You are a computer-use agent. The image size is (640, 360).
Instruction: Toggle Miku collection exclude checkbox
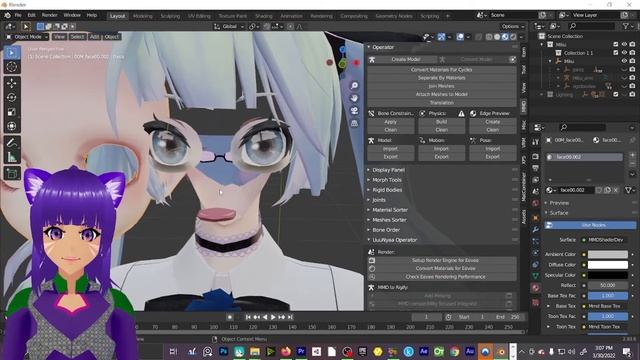tap(616, 44)
